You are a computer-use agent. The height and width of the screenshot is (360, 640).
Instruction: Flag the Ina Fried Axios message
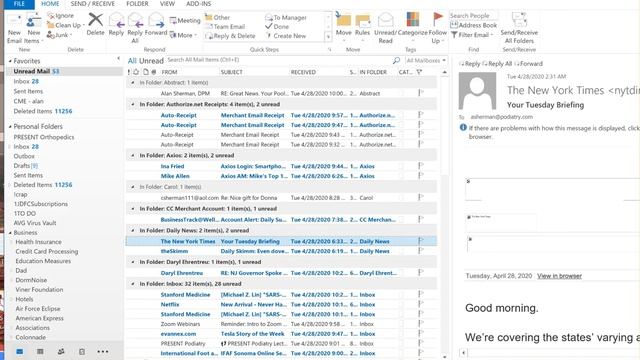pos(421,166)
